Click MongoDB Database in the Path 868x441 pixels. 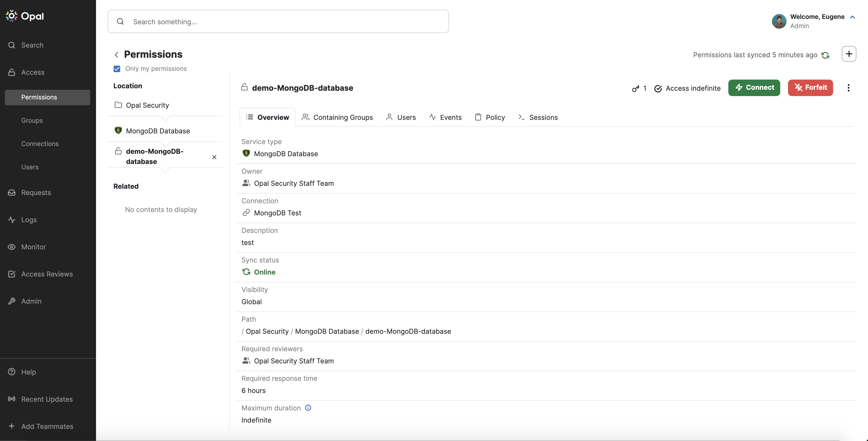[327, 331]
